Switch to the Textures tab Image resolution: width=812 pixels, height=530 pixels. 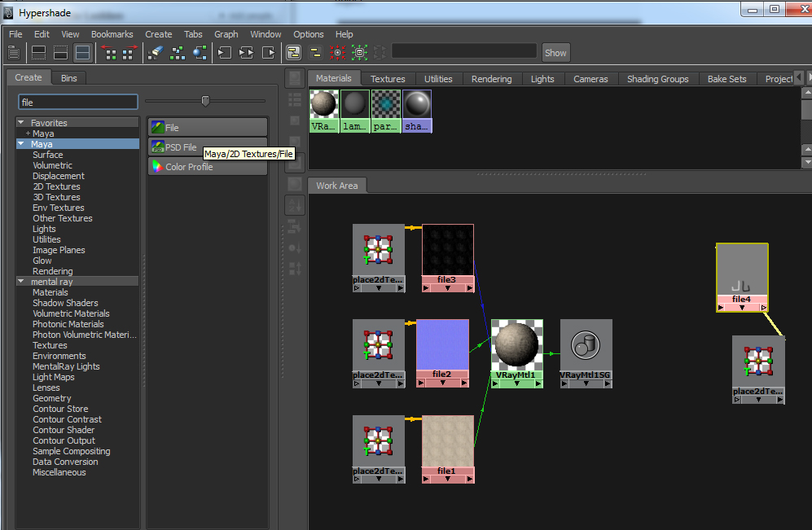[388, 79]
